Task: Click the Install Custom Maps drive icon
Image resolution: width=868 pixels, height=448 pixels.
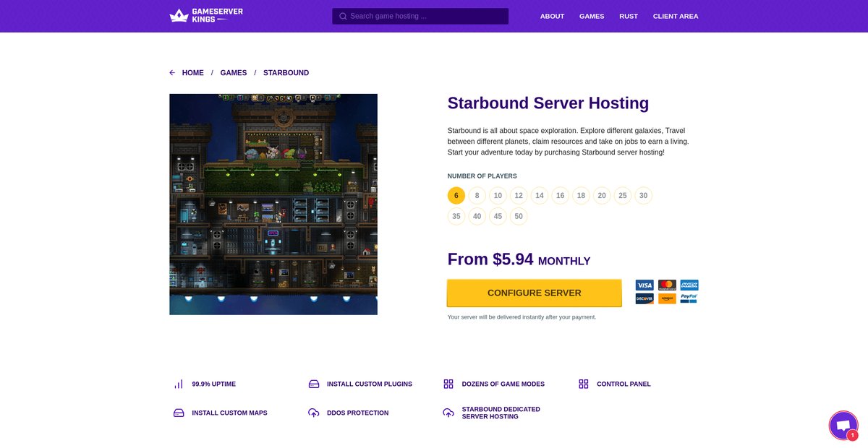Action: pyautogui.click(x=179, y=413)
